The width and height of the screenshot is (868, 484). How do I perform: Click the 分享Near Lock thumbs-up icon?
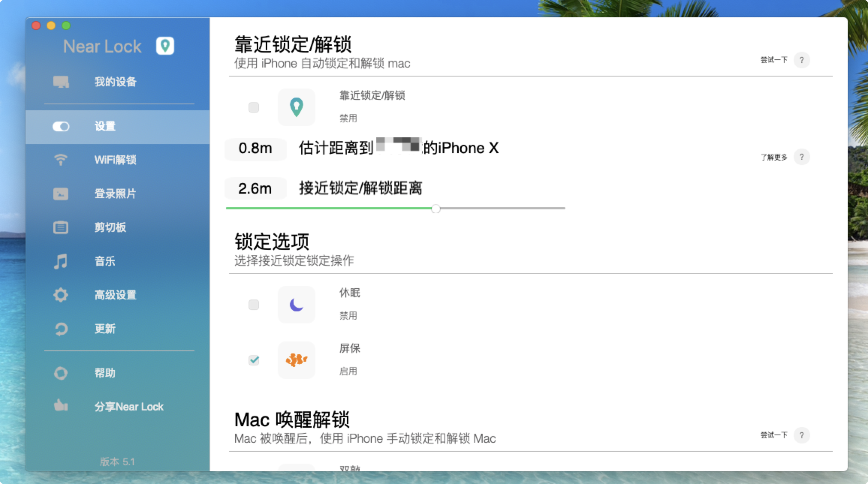61,406
